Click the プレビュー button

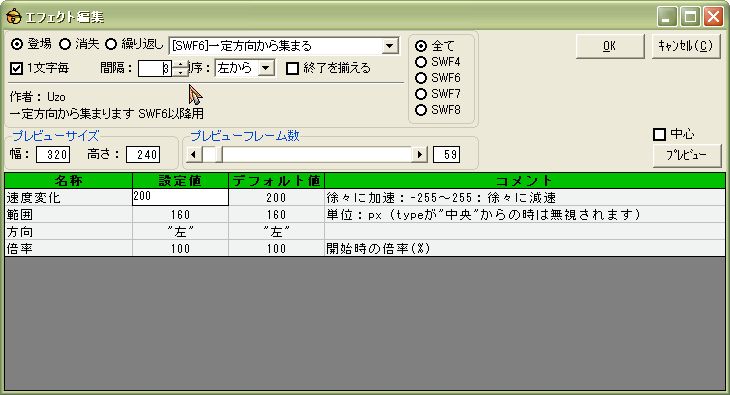point(687,155)
